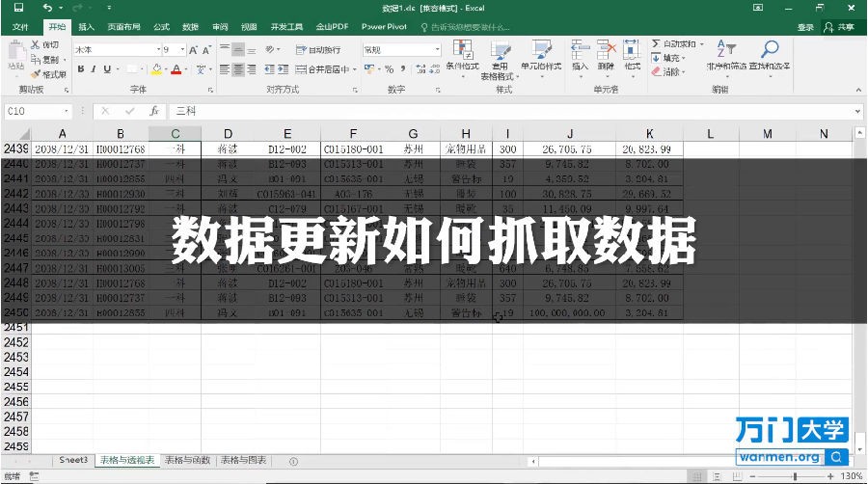Open the font name dropdown
This screenshot has width=868, height=484.
158,50
